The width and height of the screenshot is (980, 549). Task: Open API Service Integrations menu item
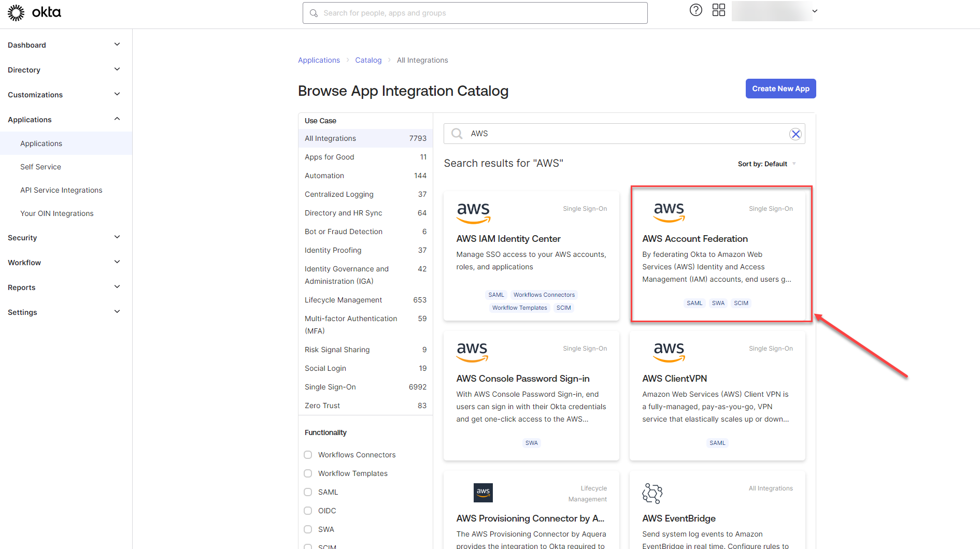[61, 190]
